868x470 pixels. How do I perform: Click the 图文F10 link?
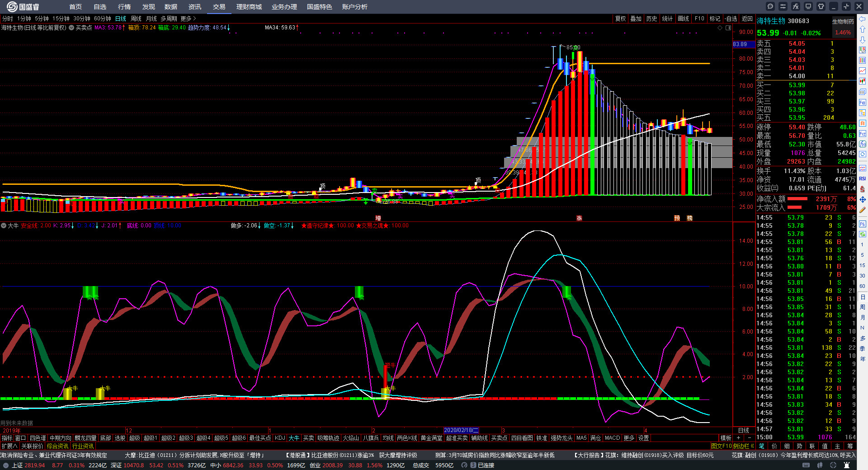(721, 446)
